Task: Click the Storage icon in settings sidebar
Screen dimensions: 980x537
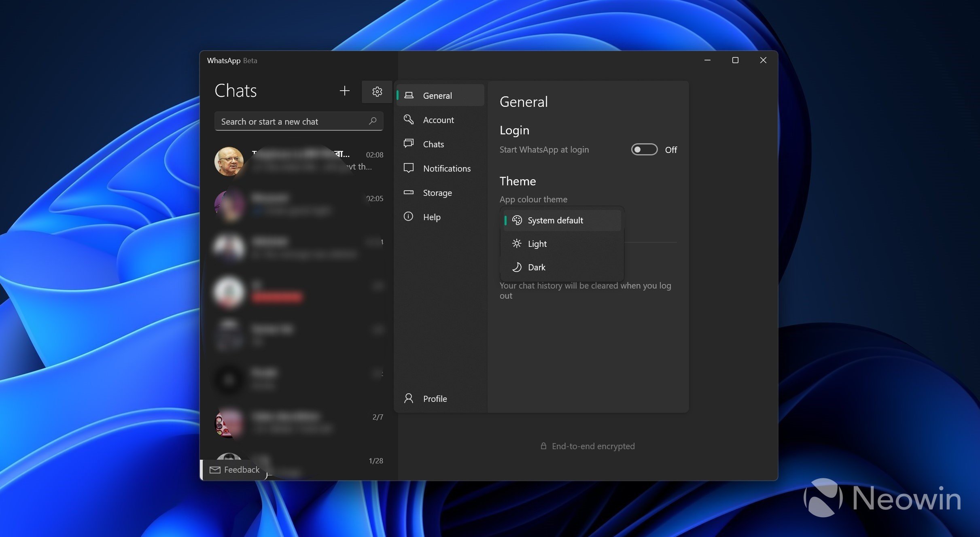Action: tap(408, 192)
